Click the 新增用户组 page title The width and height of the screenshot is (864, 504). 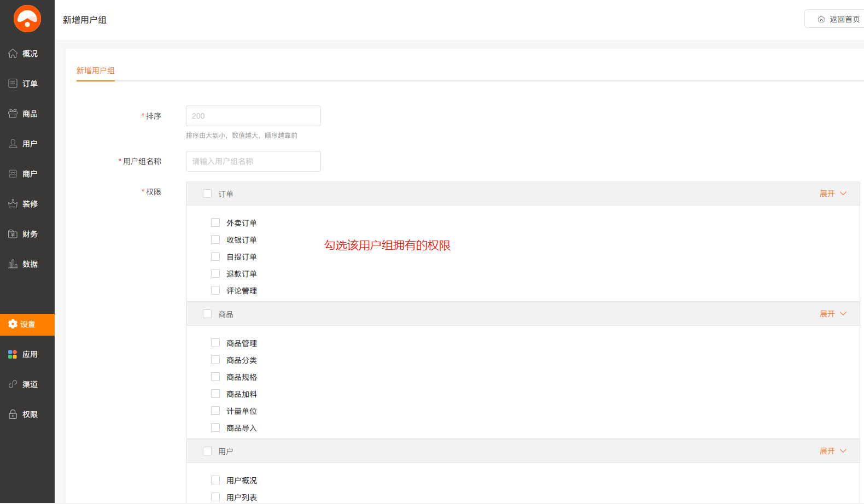point(85,20)
